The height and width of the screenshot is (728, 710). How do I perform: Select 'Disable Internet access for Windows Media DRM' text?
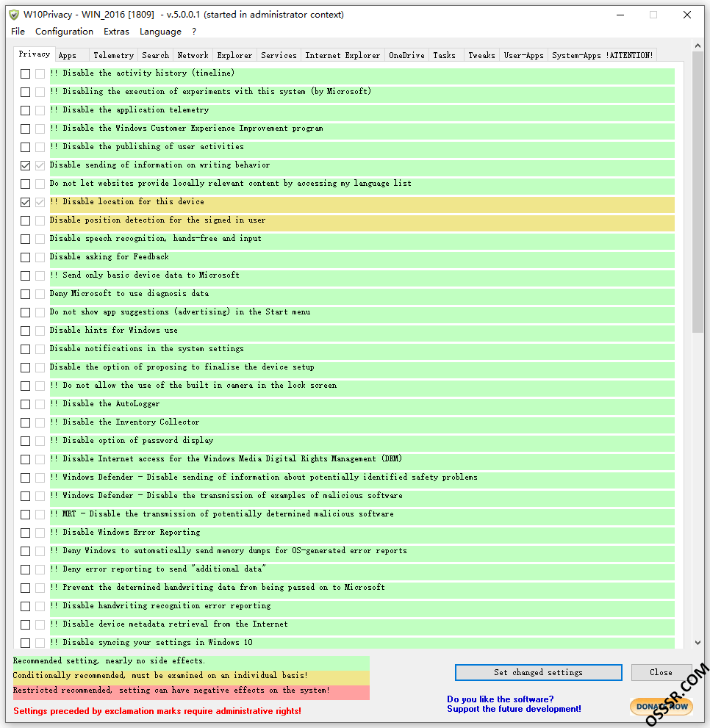tap(226, 459)
